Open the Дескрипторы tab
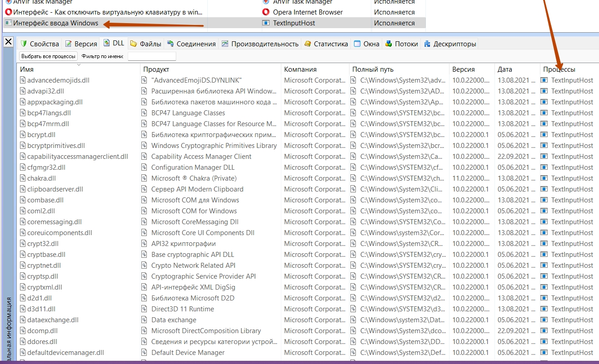The width and height of the screenshot is (599, 364). (450, 44)
